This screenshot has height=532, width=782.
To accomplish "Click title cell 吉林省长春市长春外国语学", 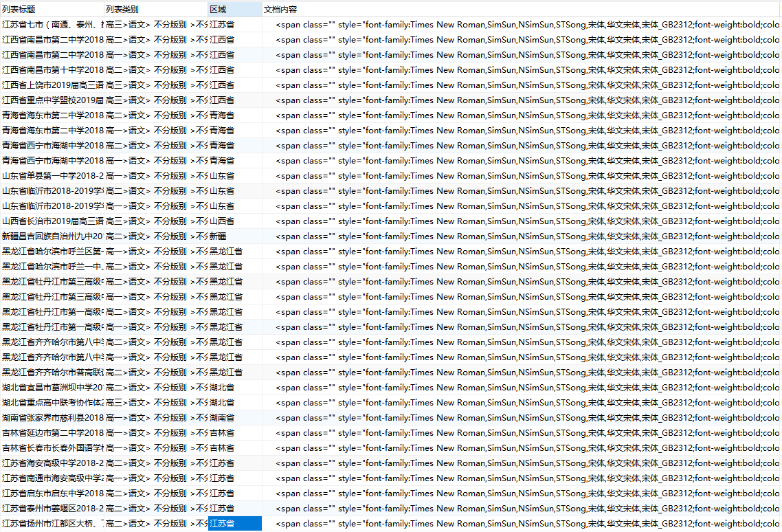I will pyautogui.click(x=52, y=448).
